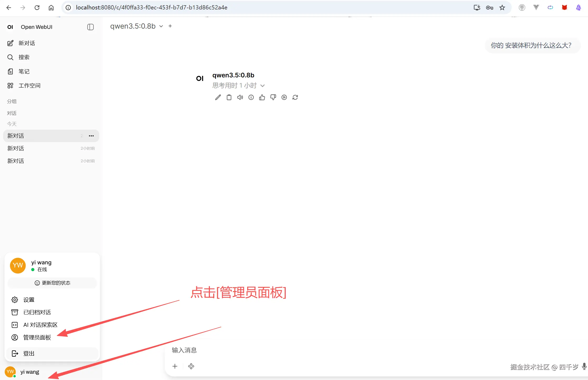The height and width of the screenshot is (380, 588).
Task: Play the response aloud with speaker icon
Action: 240,97
